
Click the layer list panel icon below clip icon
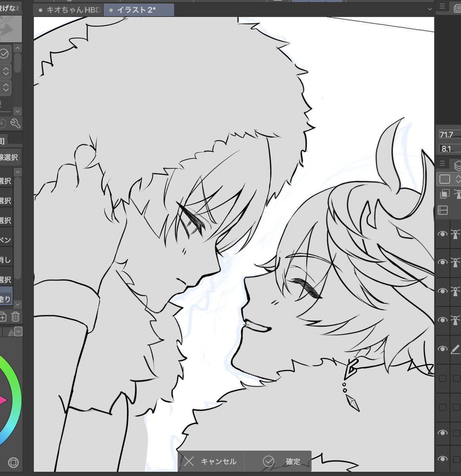[x=443, y=210]
